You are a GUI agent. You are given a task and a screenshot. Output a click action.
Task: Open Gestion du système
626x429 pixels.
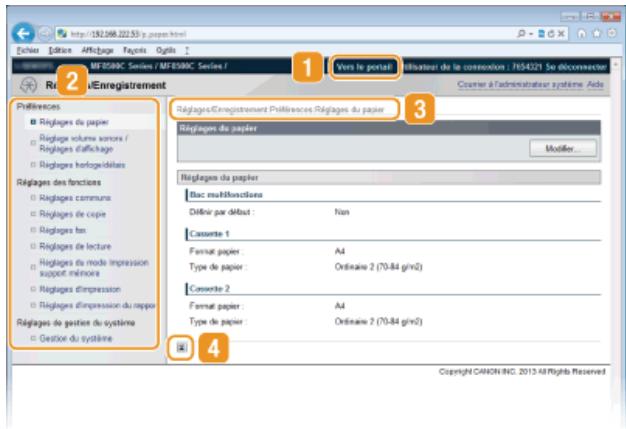[x=76, y=338]
